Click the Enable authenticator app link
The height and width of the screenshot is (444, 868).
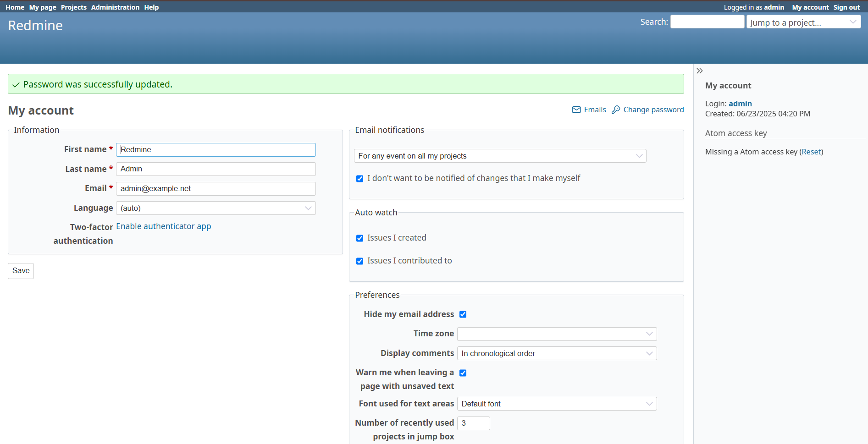[163, 226]
